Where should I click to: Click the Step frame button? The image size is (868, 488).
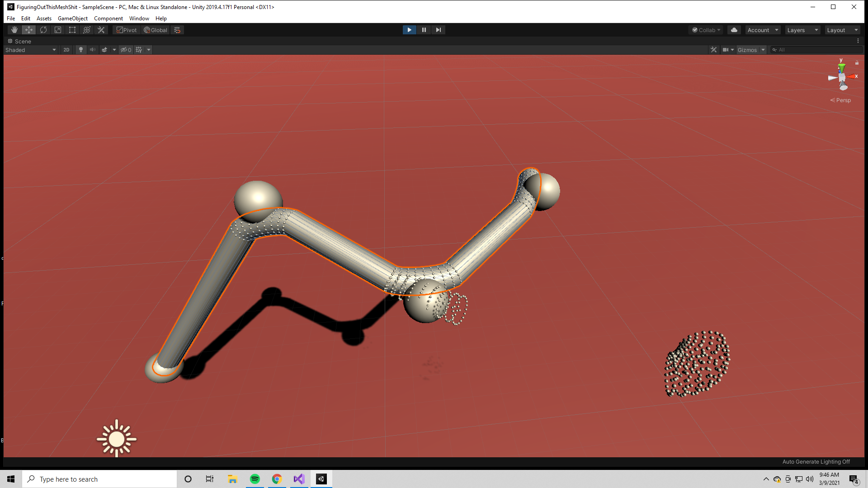pyautogui.click(x=438, y=30)
